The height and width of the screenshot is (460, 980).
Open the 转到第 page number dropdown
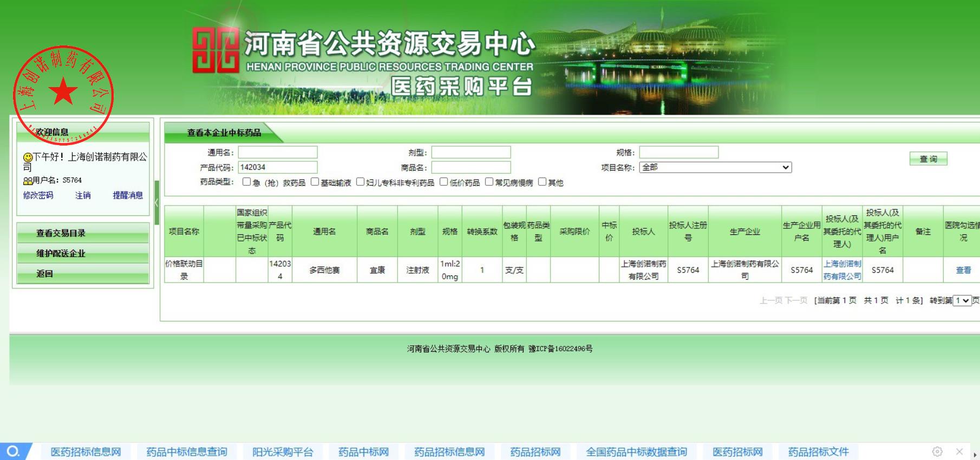(962, 300)
